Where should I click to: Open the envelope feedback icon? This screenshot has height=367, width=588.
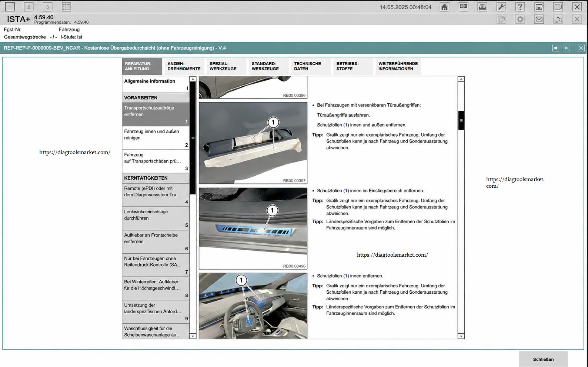(x=539, y=19)
